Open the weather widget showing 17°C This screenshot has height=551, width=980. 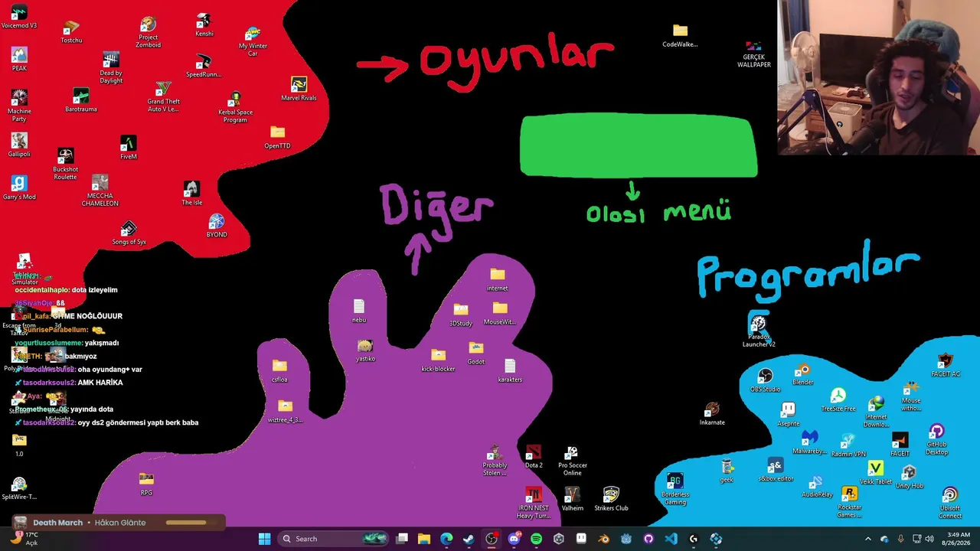coord(23,539)
